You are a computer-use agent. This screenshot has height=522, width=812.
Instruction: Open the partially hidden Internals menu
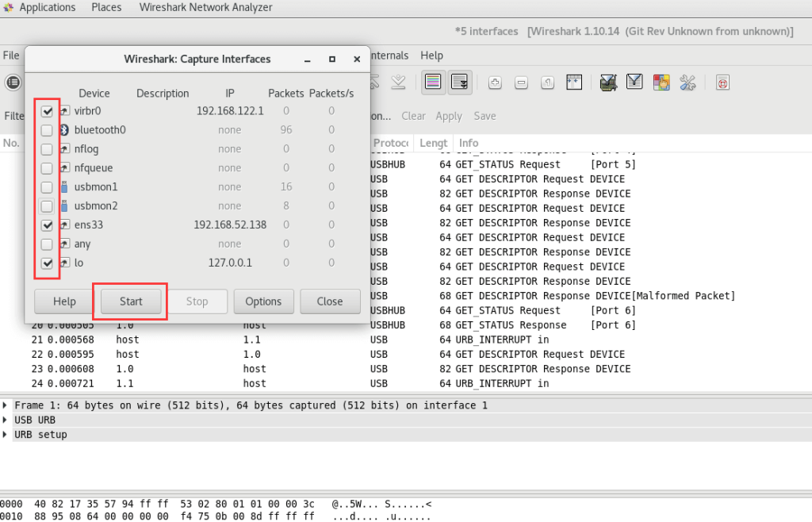pyautogui.click(x=390, y=56)
